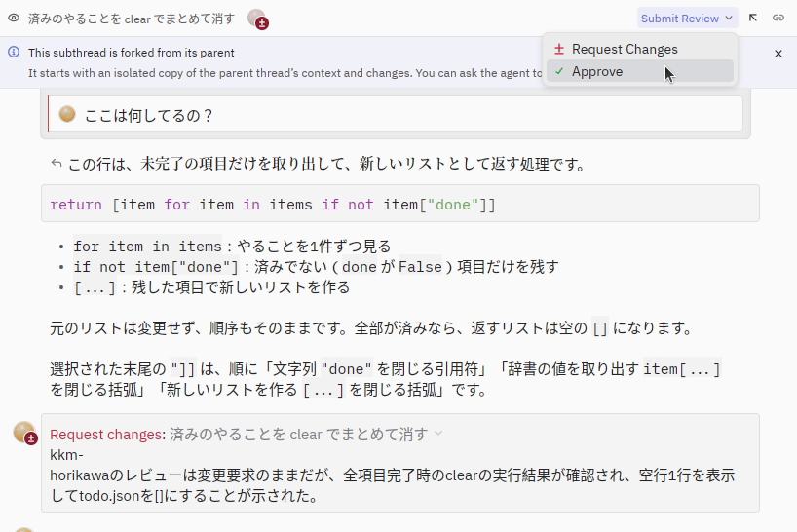The width and height of the screenshot is (797, 532).
Task: Click the return list-comprehension code block
Action: point(400,204)
